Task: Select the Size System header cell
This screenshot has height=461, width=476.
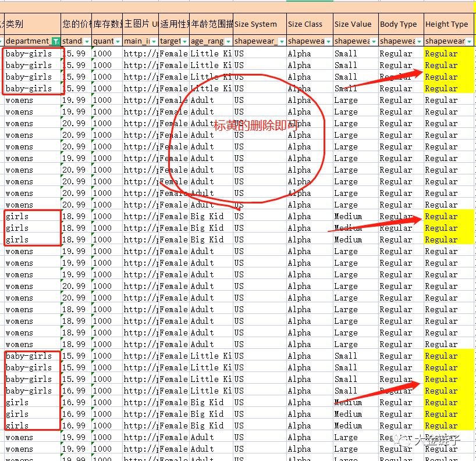Action: pos(259,24)
